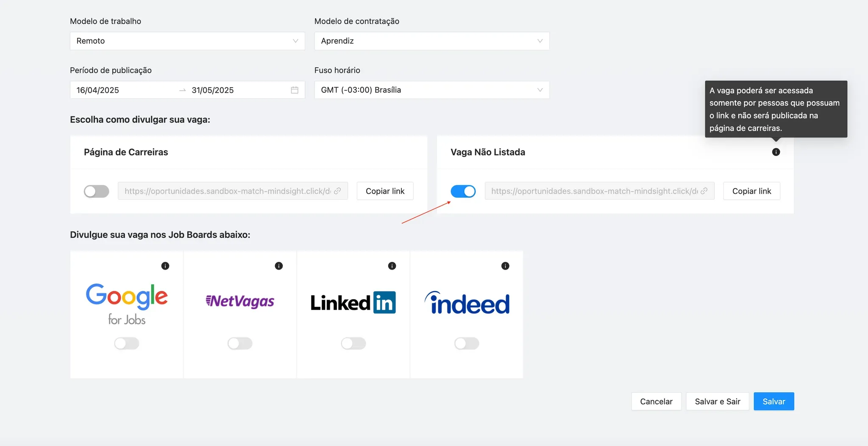The height and width of the screenshot is (446, 868).
Task: Click the blue Salvar button
Action: coord(774,401)
